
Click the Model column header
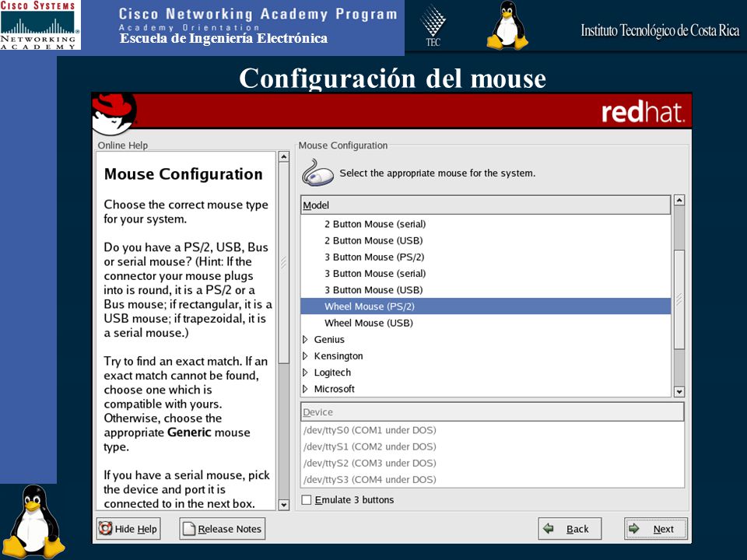tap(486, 205)
